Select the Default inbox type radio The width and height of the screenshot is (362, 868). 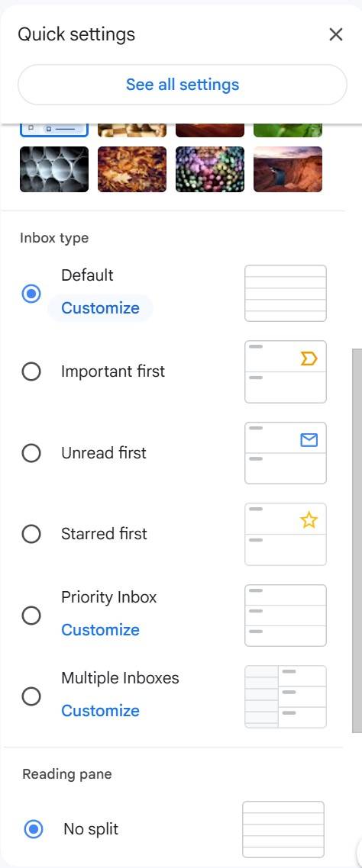[x=31, y=294]
